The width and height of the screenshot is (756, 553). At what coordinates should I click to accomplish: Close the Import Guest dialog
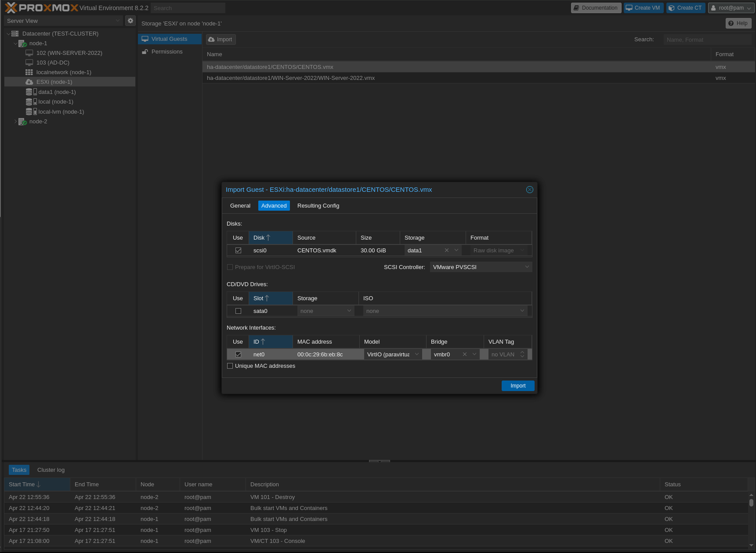click(530, 190)
